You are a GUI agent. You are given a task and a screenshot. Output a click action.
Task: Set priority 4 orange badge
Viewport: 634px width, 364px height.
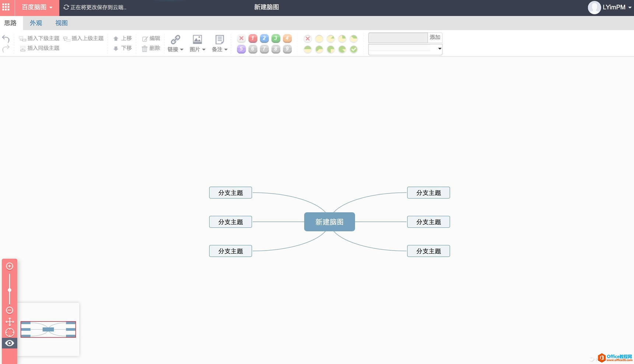coord(287,38)
